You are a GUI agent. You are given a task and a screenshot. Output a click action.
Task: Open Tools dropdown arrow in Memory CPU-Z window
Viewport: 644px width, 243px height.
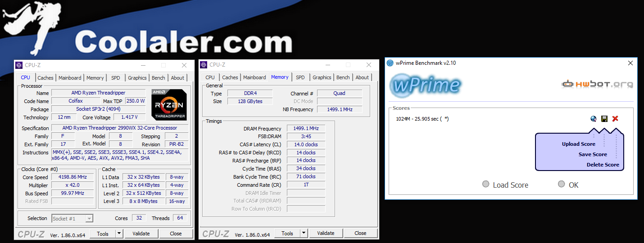tap(304, 233)
